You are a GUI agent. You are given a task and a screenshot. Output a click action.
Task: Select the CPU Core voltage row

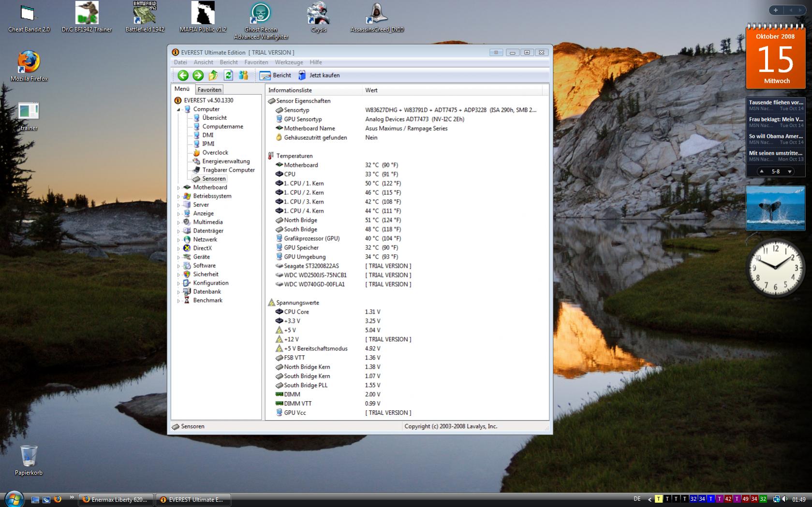407,312
